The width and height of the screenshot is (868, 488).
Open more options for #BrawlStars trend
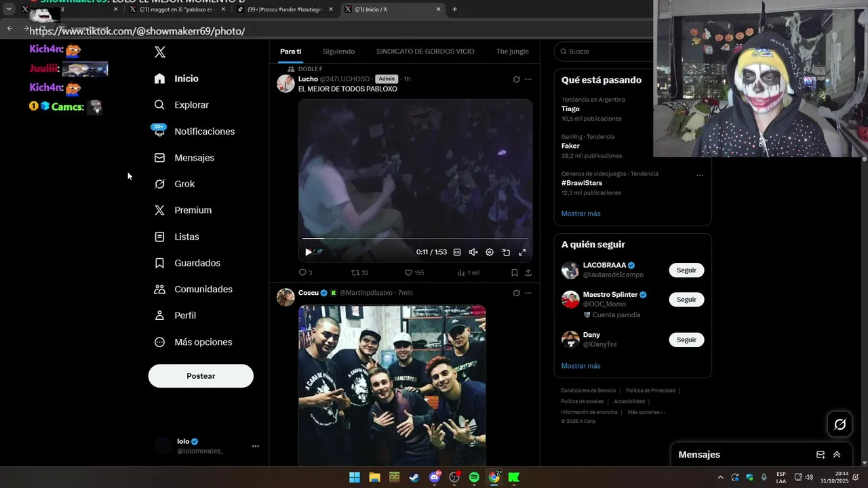pyautogui.click(x=700, y=176)
